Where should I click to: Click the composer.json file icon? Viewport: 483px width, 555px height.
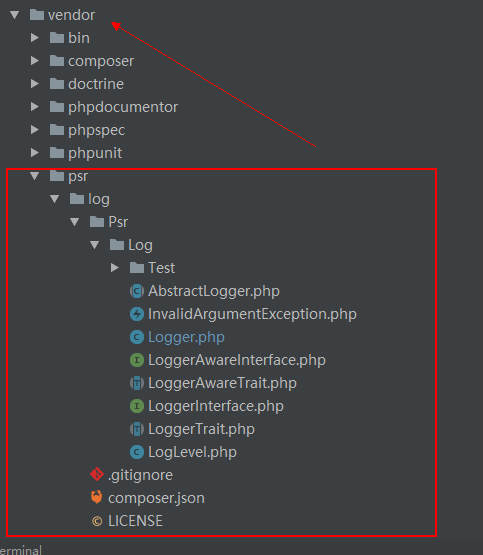click(x=97, y=498)
